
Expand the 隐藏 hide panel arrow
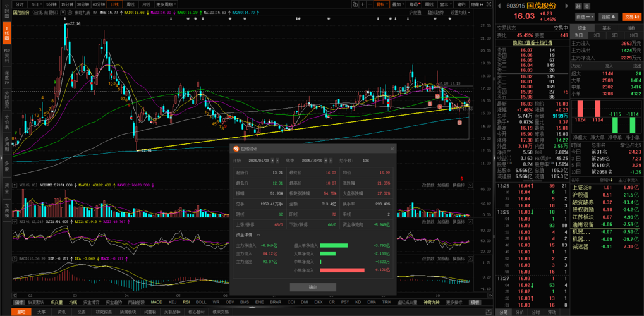coord(477,4)
